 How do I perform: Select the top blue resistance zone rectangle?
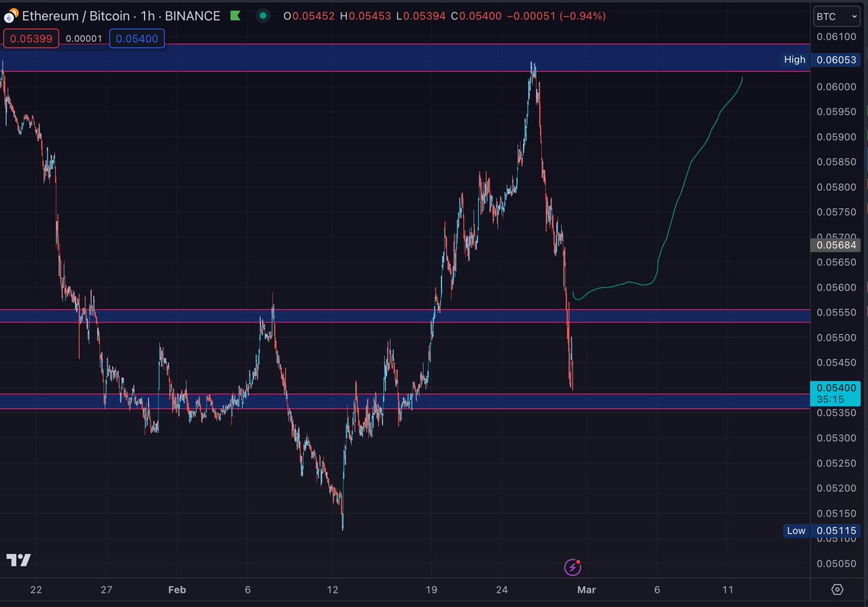405,57
